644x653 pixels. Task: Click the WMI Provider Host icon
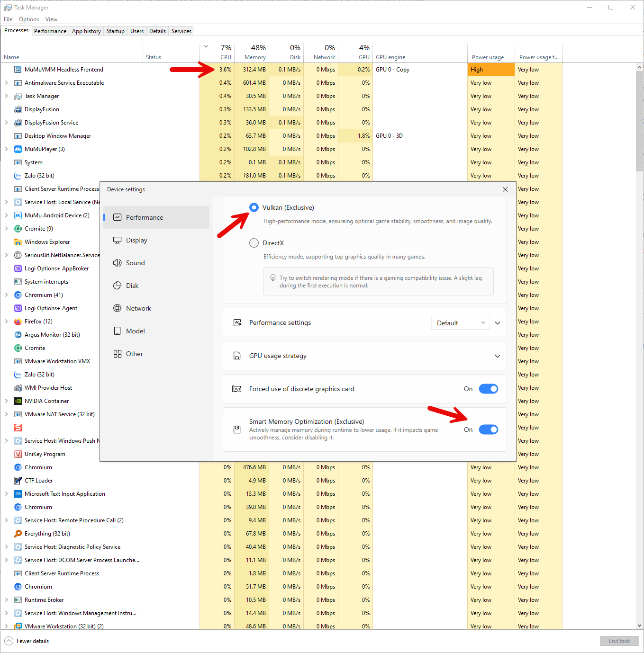18,388
